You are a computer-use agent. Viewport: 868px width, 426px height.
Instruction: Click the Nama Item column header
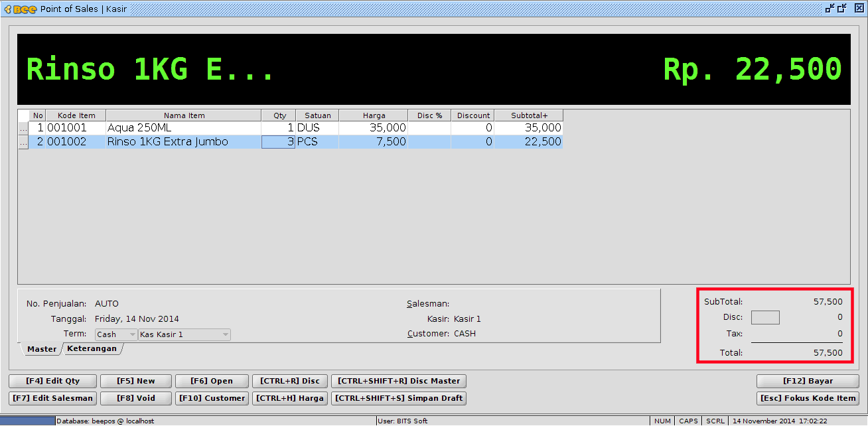point(184,115)
